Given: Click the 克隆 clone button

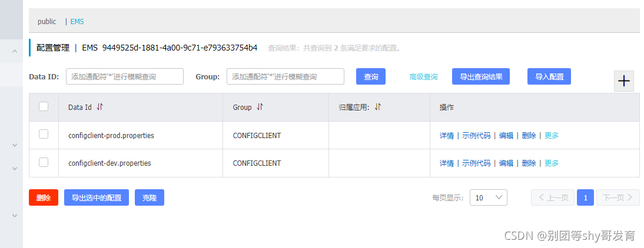Looking at the screenshot, I should coord(150,197).
